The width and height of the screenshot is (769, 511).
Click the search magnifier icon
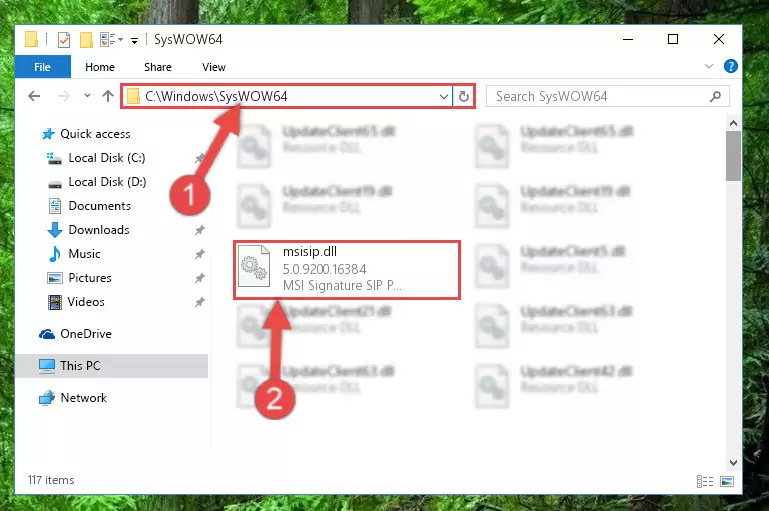pos(715,97)
